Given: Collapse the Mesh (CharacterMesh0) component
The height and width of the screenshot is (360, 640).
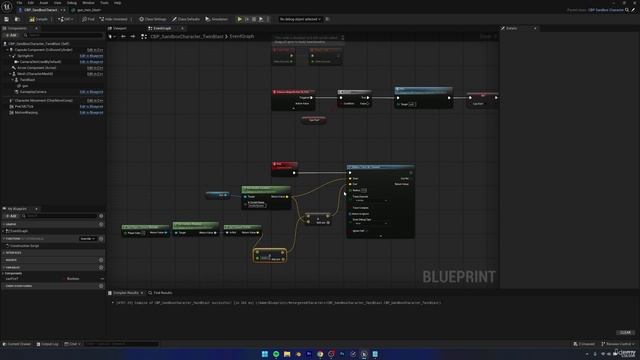Looking at the screenshot, I should pyautogui.click(x=10, y=74).
